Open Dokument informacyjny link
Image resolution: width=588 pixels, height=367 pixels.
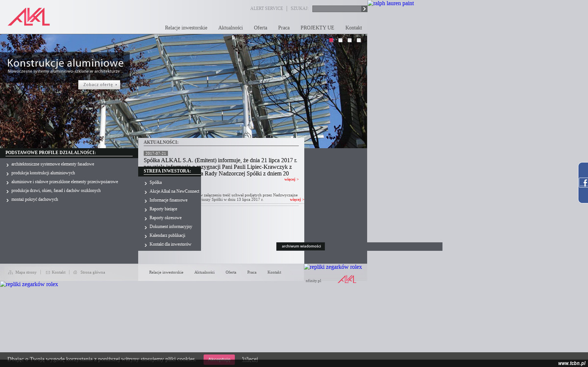(x=171, y=227)
